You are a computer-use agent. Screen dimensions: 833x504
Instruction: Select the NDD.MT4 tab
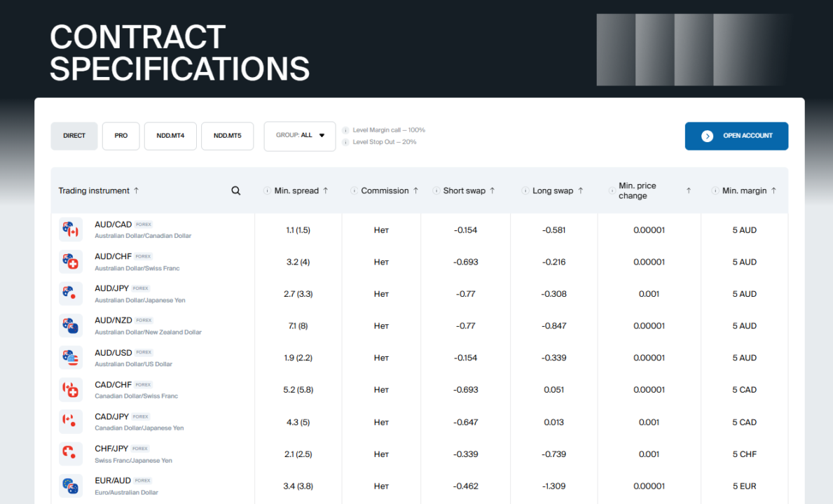tap(170, 136)
